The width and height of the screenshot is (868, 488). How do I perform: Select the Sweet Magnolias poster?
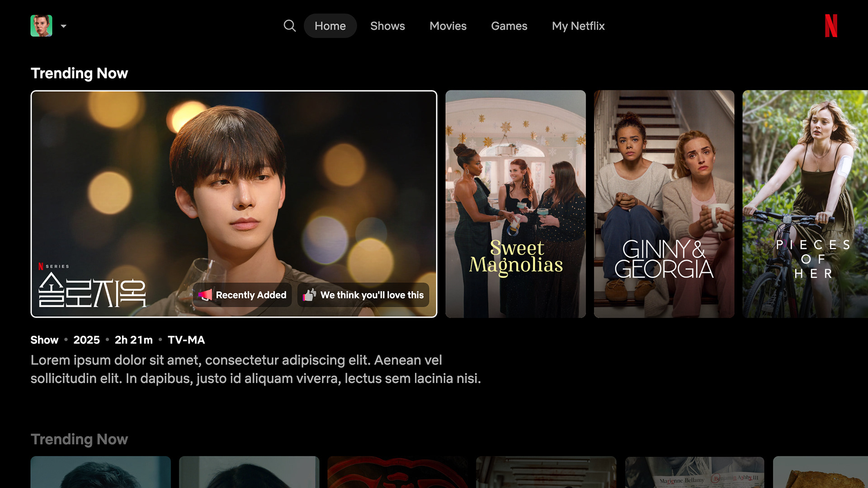pyautogui.click(x=515, y=203)
